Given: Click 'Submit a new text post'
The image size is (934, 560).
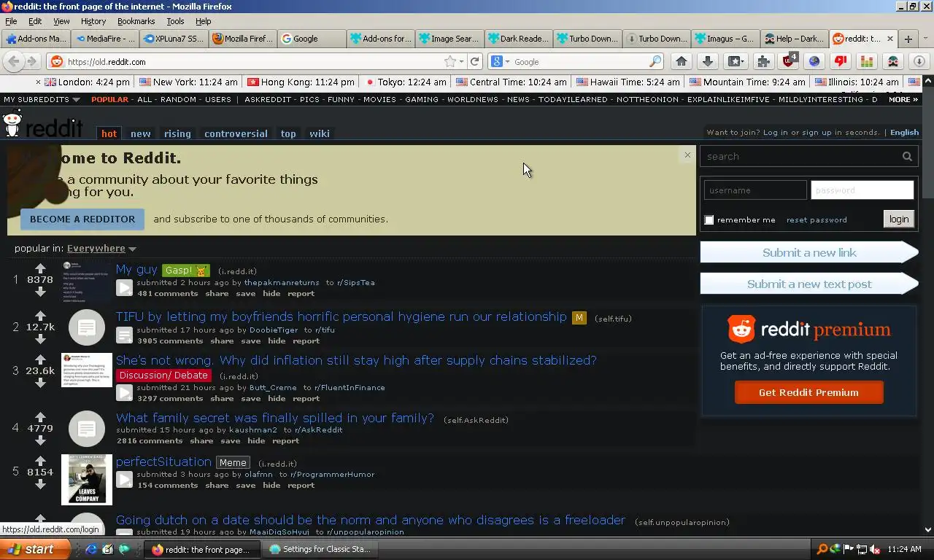Looking at the screenshot, I should (x=809, y=284).
